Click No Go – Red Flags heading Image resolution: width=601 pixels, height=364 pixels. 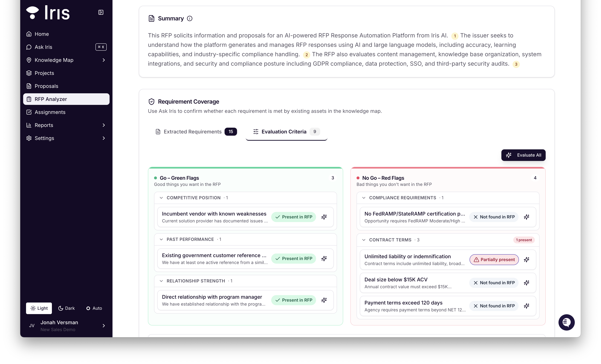[383, 178]
